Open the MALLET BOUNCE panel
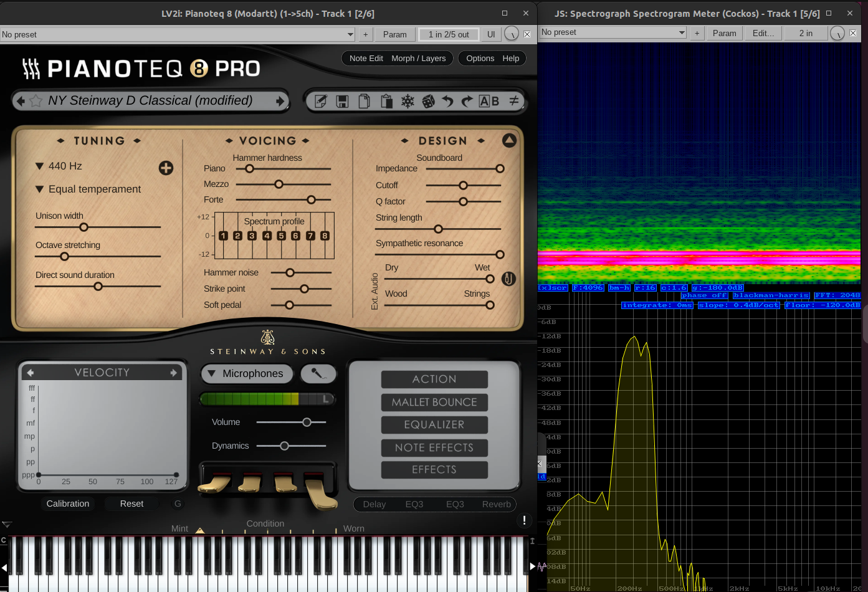The height and width of the screenshot is (592, 868). click(x=434, y=402)
